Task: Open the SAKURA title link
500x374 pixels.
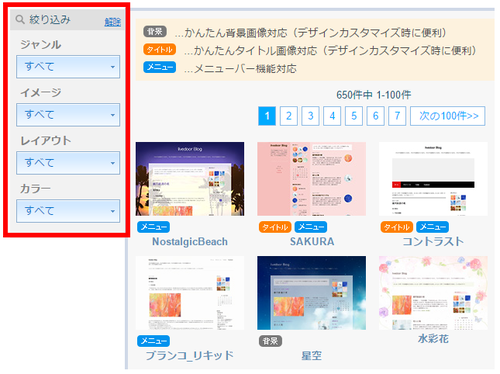Action: 312,242
